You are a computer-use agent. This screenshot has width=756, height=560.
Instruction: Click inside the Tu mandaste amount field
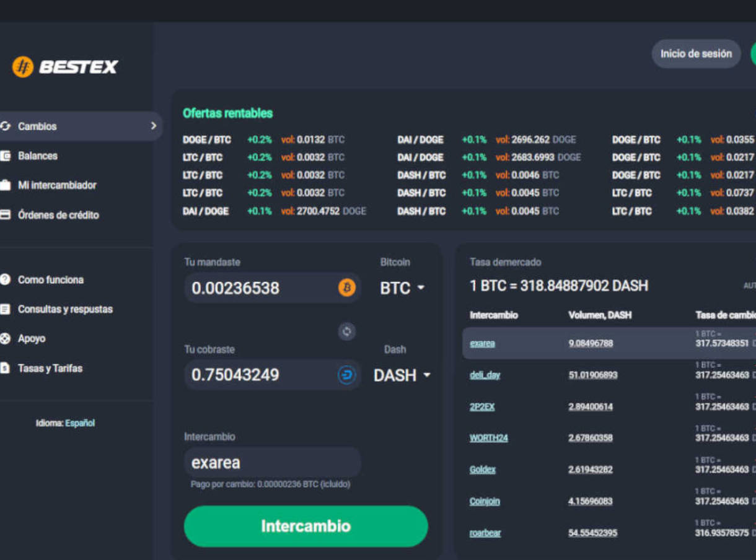tap(260, 287)
